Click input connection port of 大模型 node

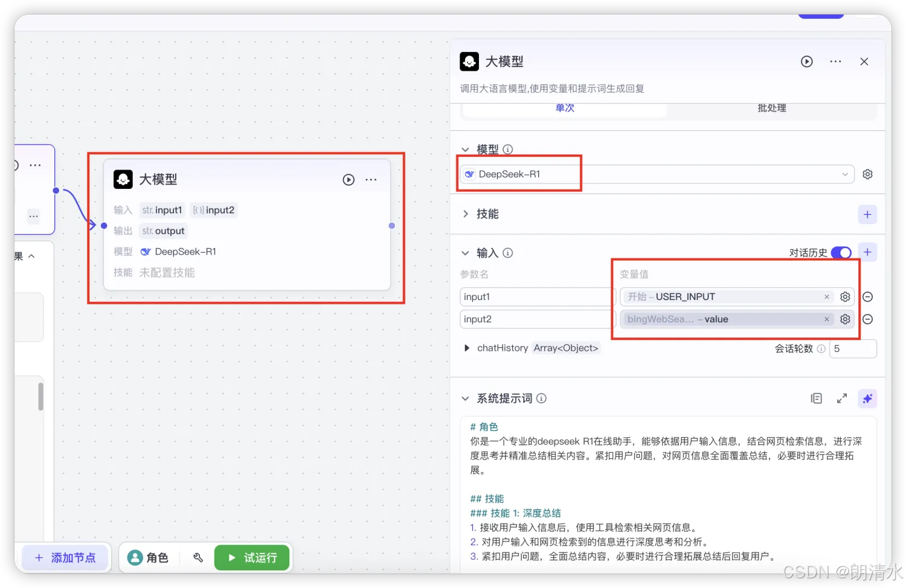(104, 226)
